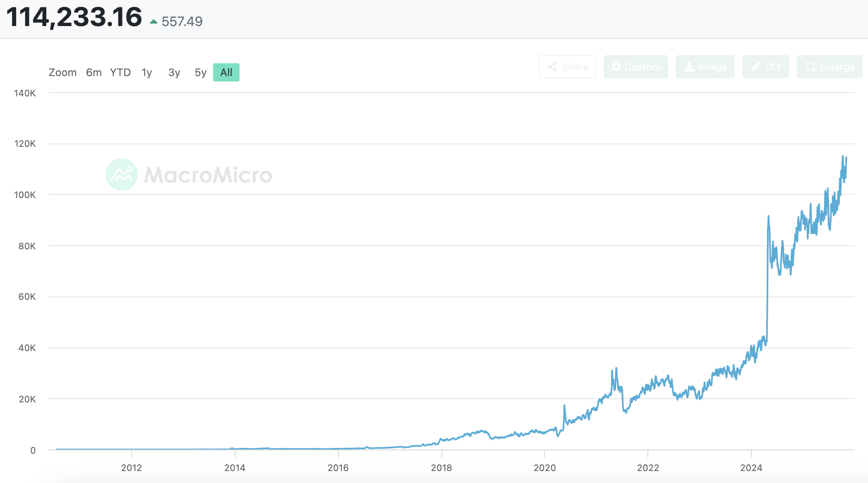
Task: Click the 2018 x-axis tick label
Action: tap(441, 468)
